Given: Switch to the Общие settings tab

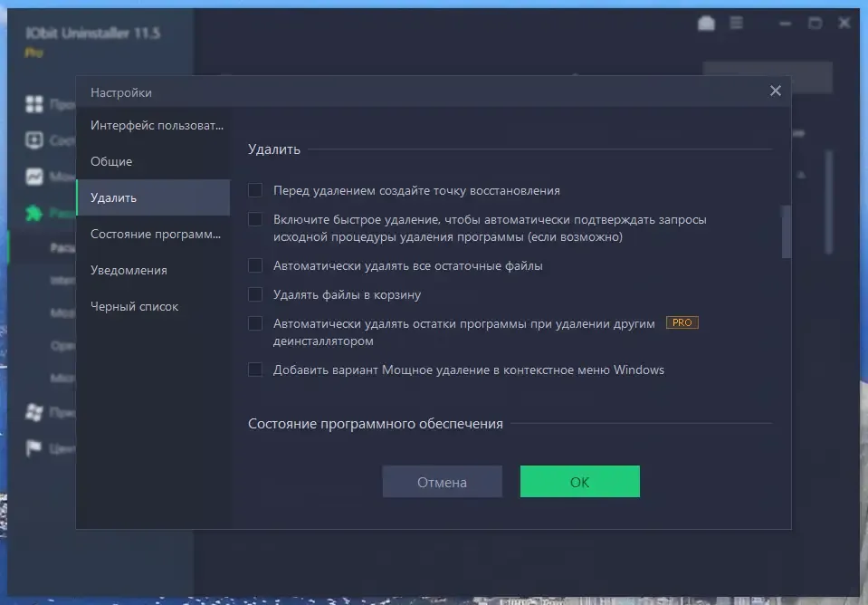Looking at the screenshot, I should click(x=111, y=161).
